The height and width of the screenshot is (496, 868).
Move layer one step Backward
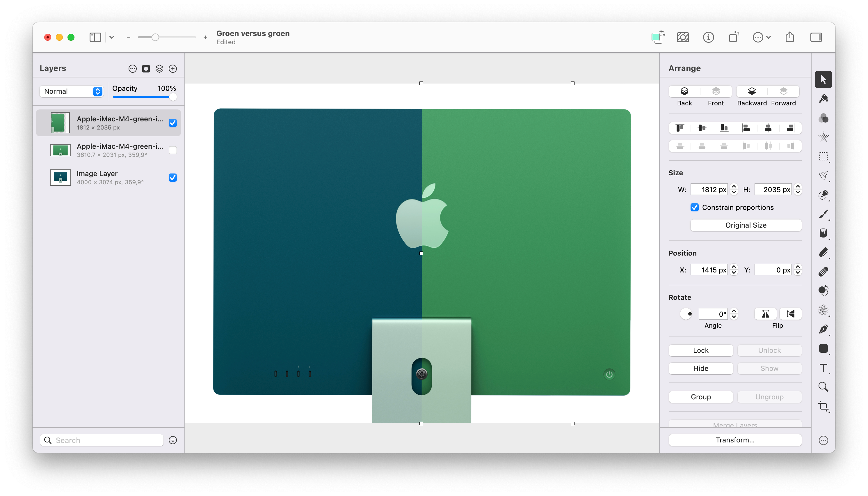click(752, 91)
